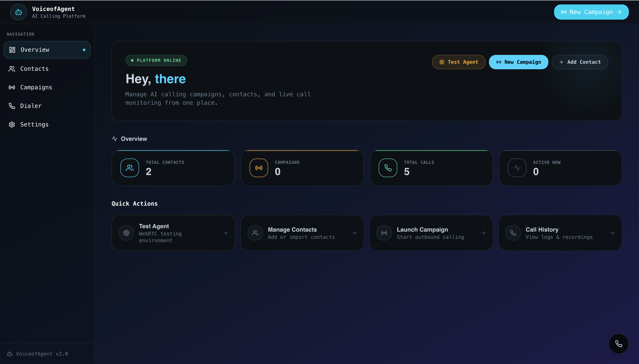Click the Active Now stat card
The height and width of the screenshot is (364, 639).
tap(560, 168)
